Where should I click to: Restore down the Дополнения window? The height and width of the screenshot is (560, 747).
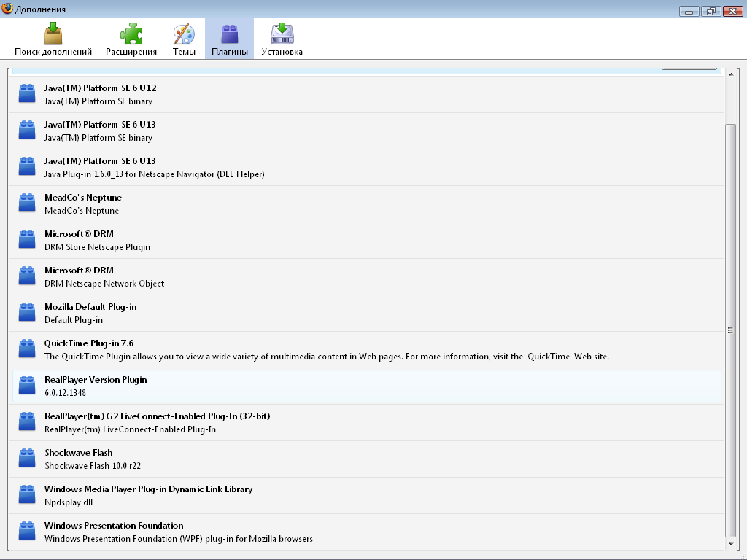(711, 11)
